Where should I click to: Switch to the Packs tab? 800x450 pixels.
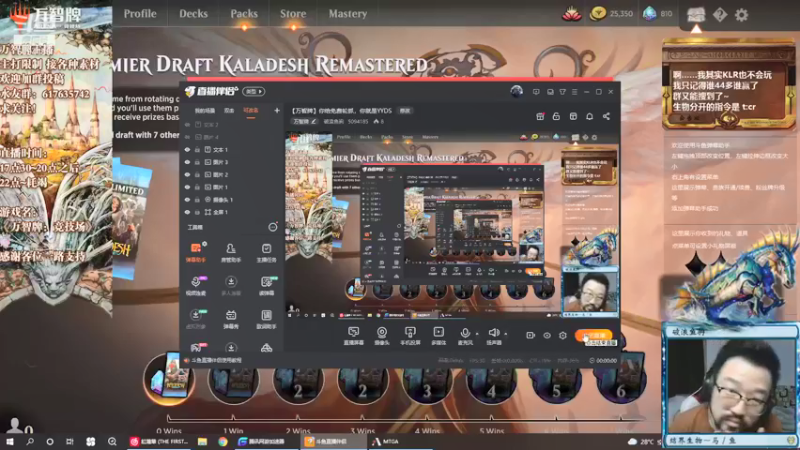coord(244,14)
